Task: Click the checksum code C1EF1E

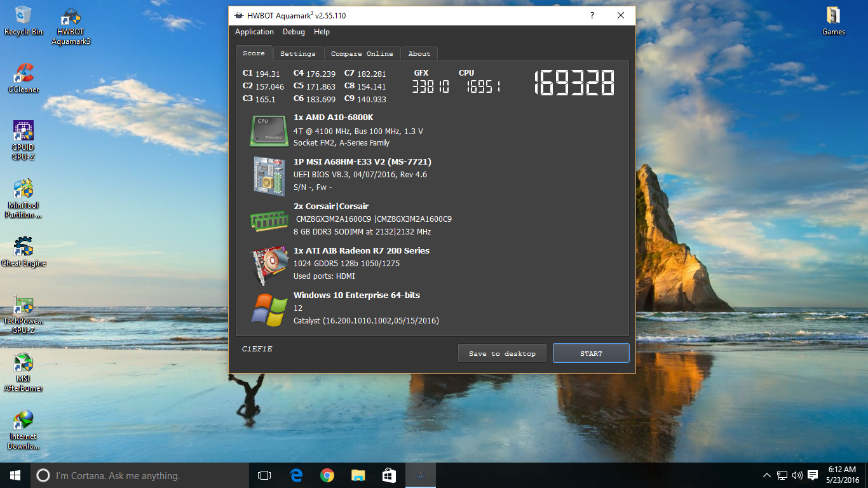Action: (x=257, y=349)
